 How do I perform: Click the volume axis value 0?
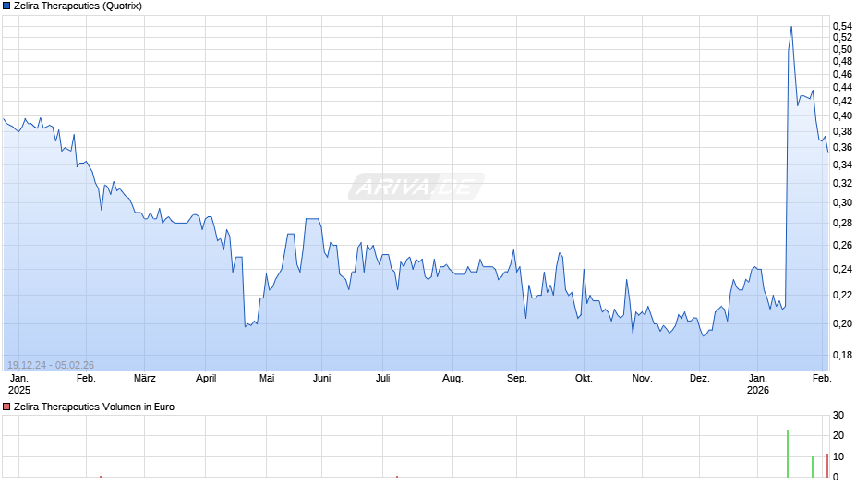836,477
